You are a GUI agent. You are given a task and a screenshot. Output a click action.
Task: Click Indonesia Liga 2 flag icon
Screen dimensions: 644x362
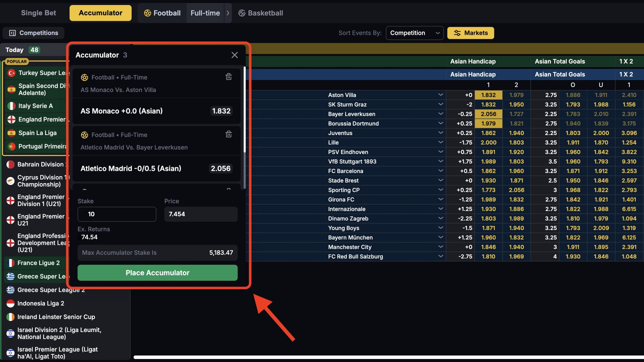(10, 303)
